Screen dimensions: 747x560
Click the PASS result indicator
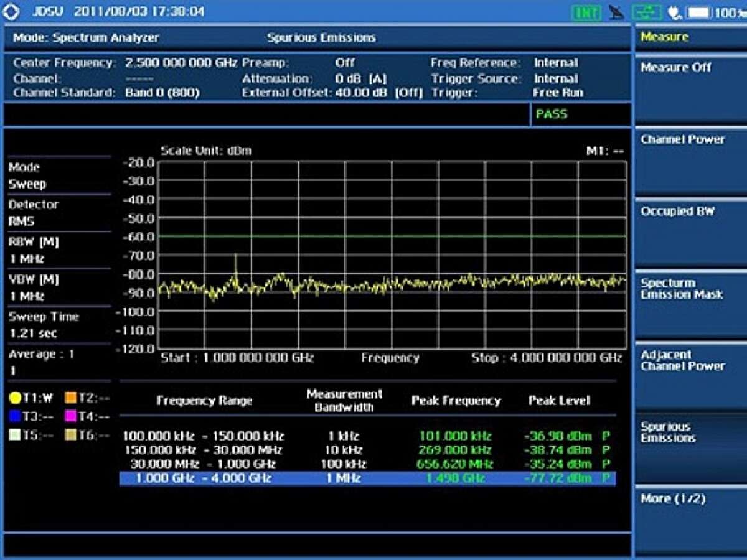pyautogui.click(x=552, y=114)
